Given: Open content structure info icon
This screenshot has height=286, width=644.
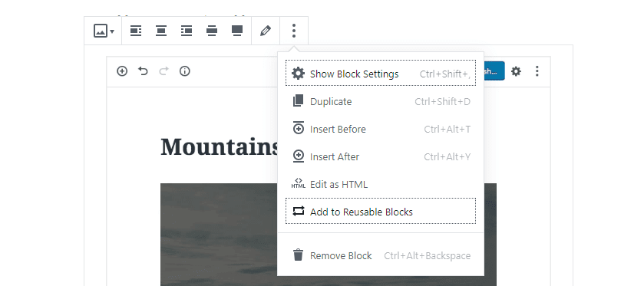Looking at the screenshot, I should [x=185, y=71].
